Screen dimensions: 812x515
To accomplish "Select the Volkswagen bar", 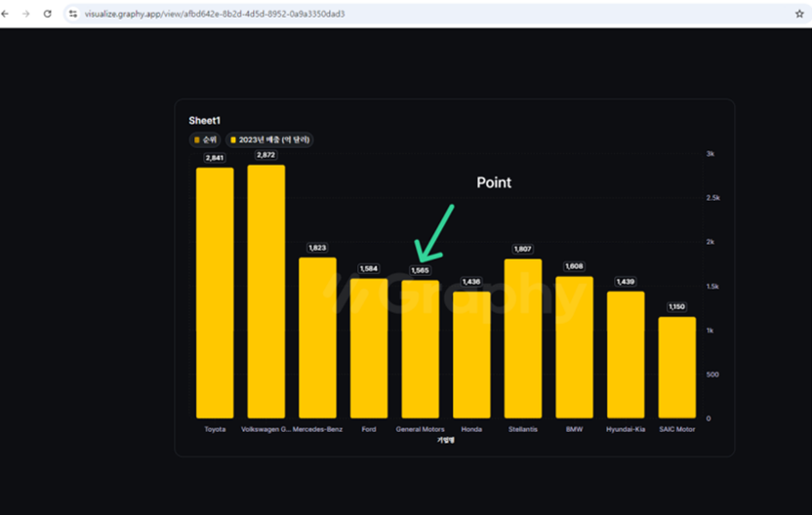I will point(266,292).
